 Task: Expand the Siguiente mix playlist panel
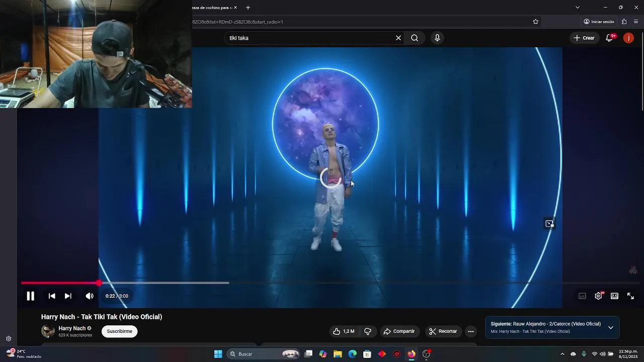610,327
